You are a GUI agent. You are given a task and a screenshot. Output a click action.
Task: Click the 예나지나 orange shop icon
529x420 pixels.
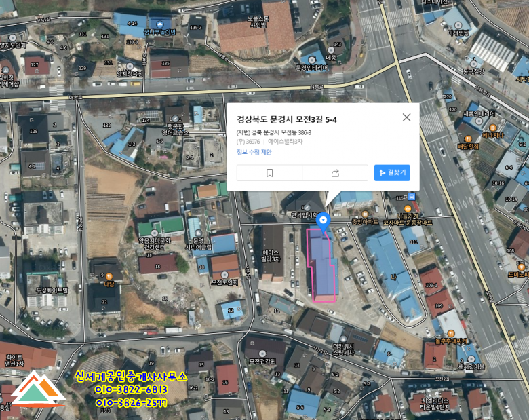[x=492, y=128]
